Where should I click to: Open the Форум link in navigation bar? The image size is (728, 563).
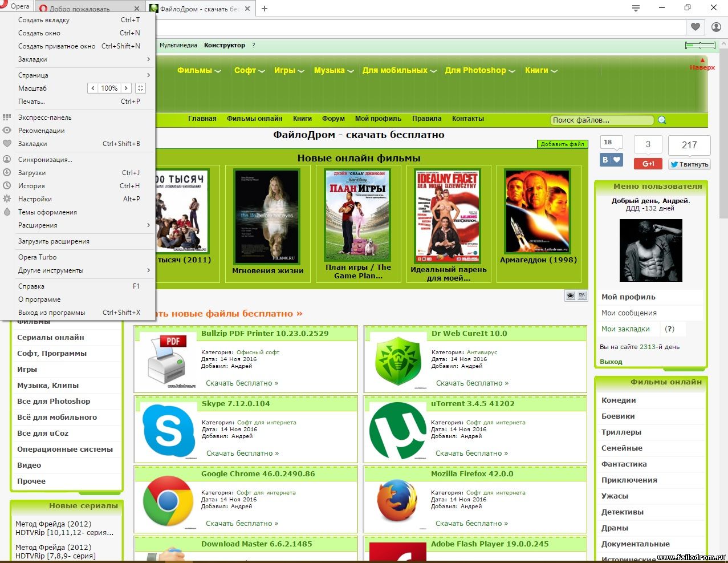[334, 119]
